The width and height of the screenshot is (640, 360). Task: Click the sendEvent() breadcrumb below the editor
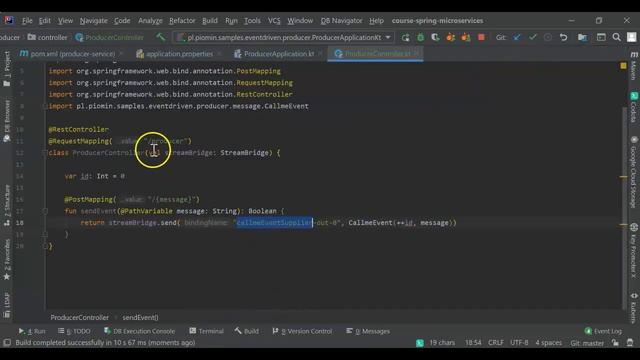(140, 318)
